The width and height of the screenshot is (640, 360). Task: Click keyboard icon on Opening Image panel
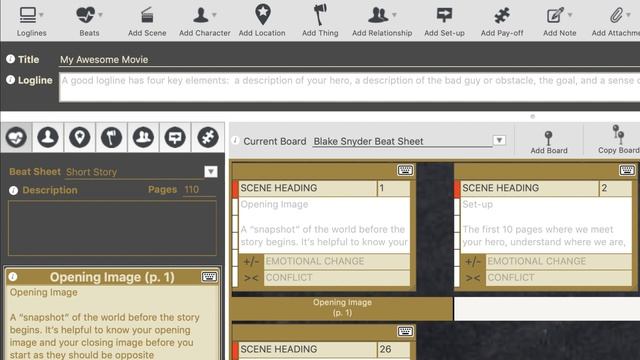(x=209, y=277)
